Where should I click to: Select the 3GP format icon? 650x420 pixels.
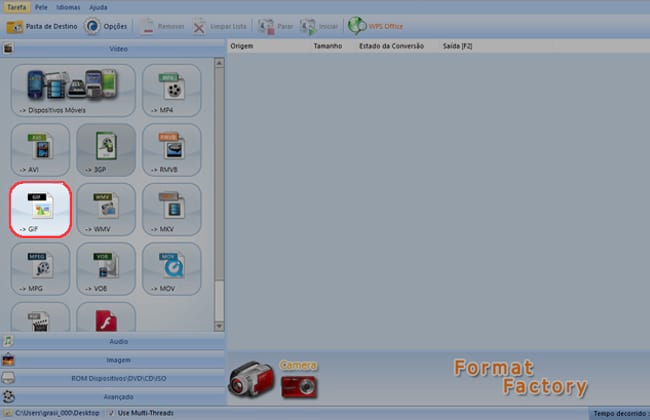pos(106,149)
